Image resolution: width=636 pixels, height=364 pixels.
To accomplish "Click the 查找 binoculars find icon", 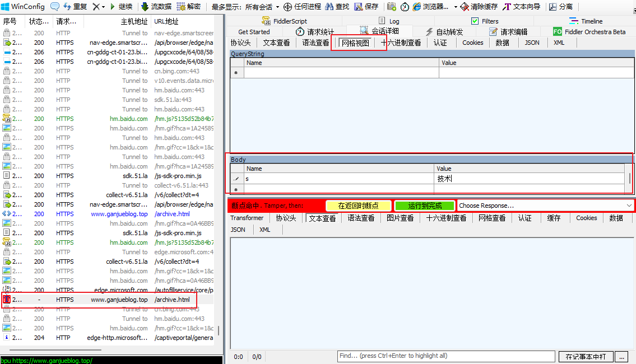I will [x=330, y=7].
